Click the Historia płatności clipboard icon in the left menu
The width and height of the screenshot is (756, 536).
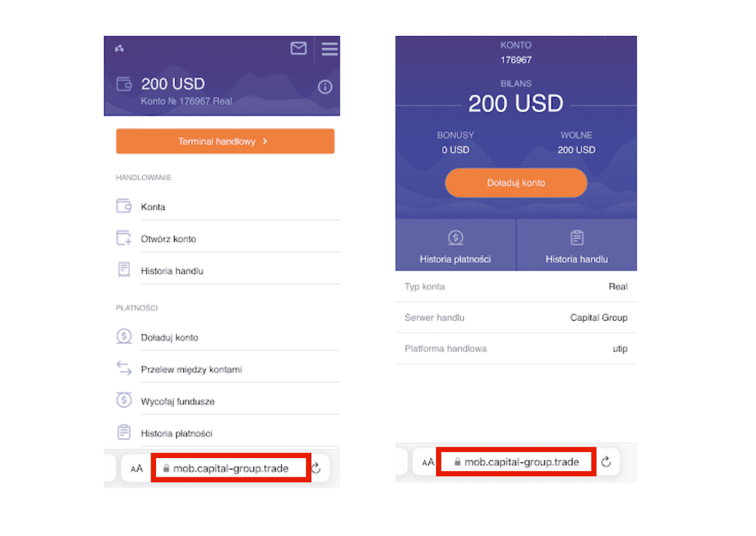coord(124,432)
